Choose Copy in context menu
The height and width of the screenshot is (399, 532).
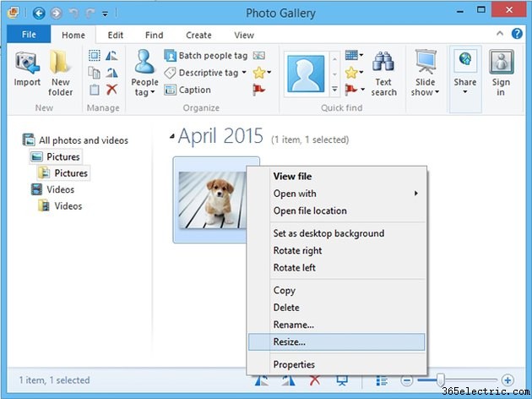[x=337, y=290]
